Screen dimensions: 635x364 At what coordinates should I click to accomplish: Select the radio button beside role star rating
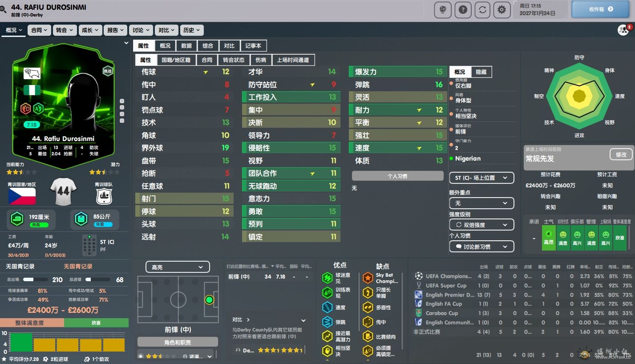141,356
